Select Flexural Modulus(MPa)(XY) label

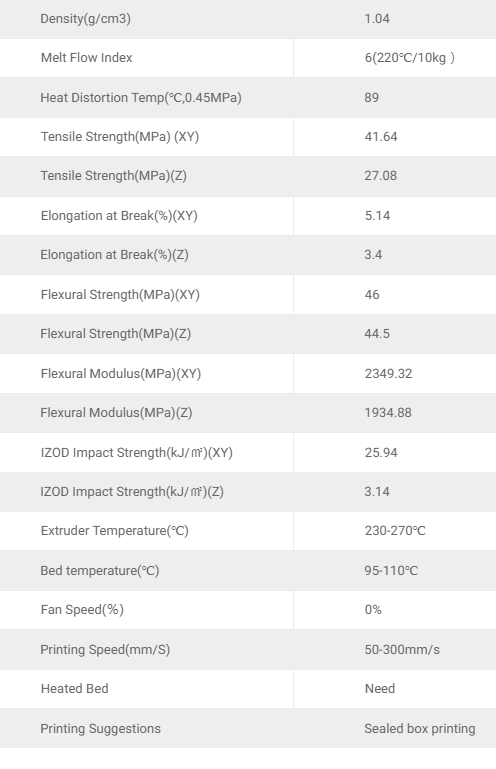click(x=121, y=374)
